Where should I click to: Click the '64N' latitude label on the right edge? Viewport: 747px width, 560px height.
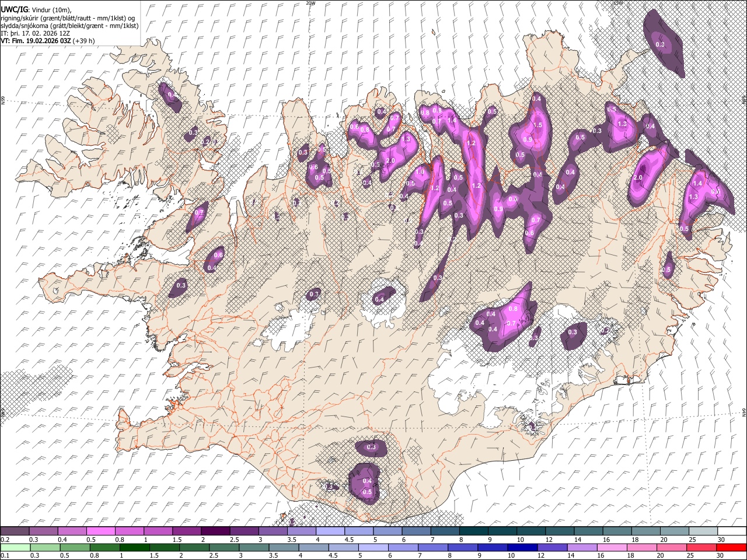[744, 412]
